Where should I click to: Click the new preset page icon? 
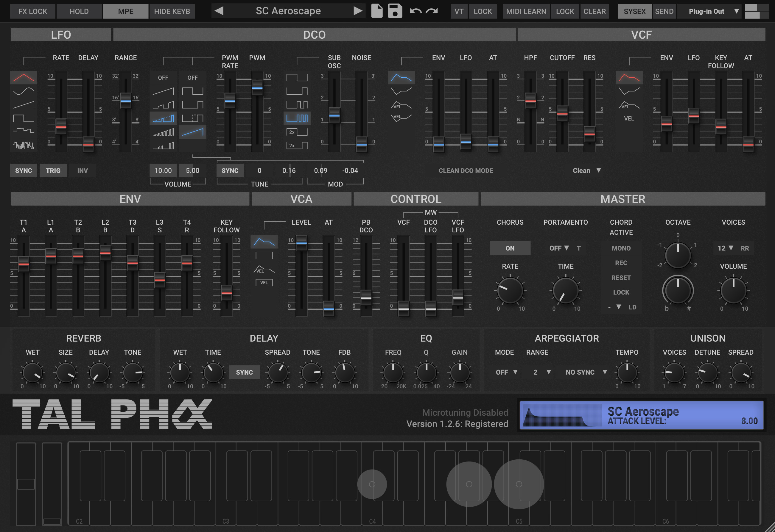pos(377,11)
